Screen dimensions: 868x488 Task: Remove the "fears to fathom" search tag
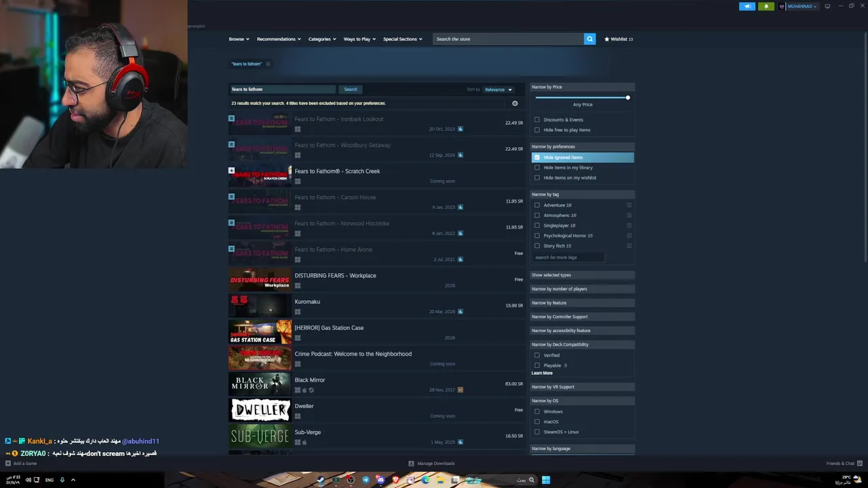point(268,64)
